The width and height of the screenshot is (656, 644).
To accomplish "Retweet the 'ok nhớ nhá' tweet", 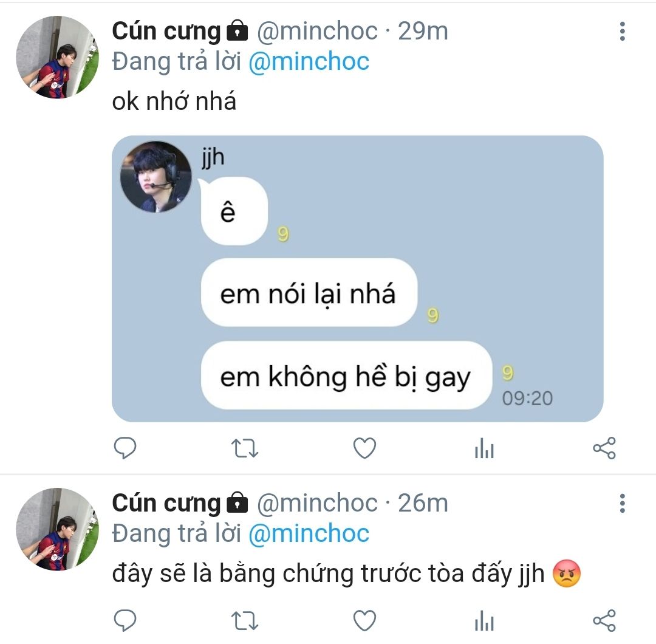I will [245, 448].
